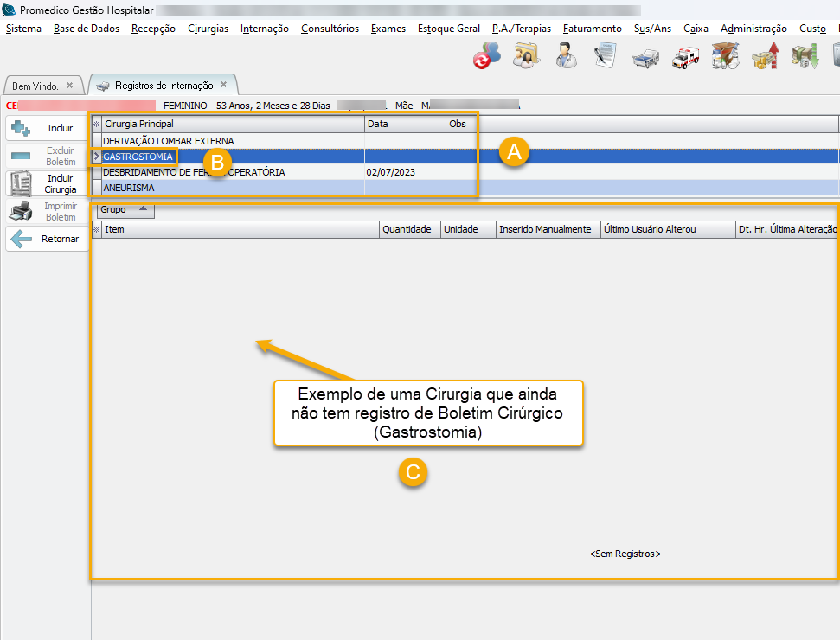This screenshot has width=840, height=640.
Task: Click the Retornar button
Action: (x=48, y=239)
